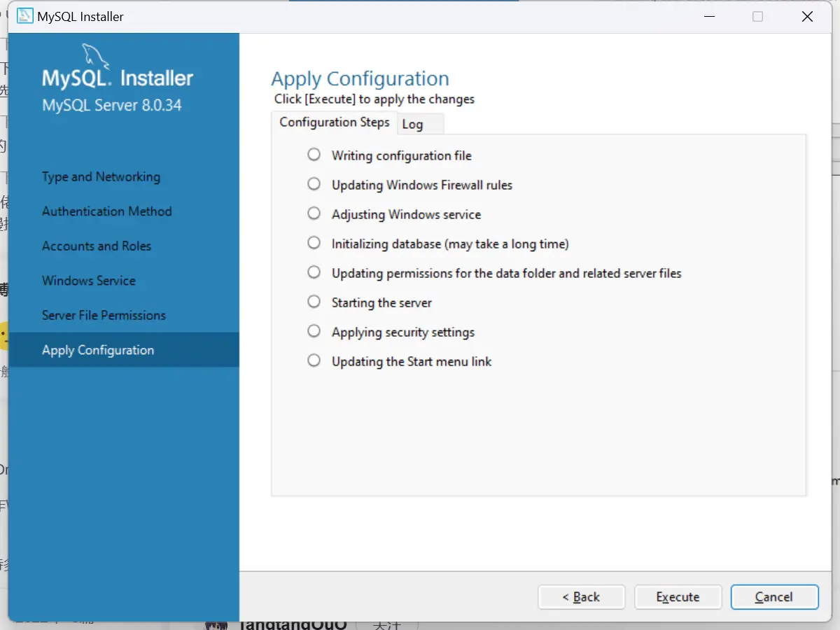
Task: Click 'Initializing database (may take a long time)' text
Action: [x=450, y=244]
